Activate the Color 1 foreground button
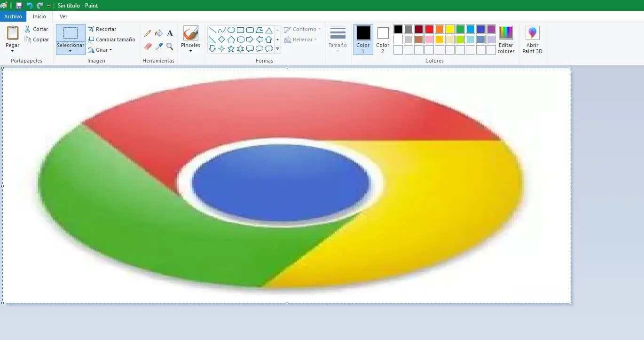Viewport: 644px width, 340px height. tap(363, 40)
